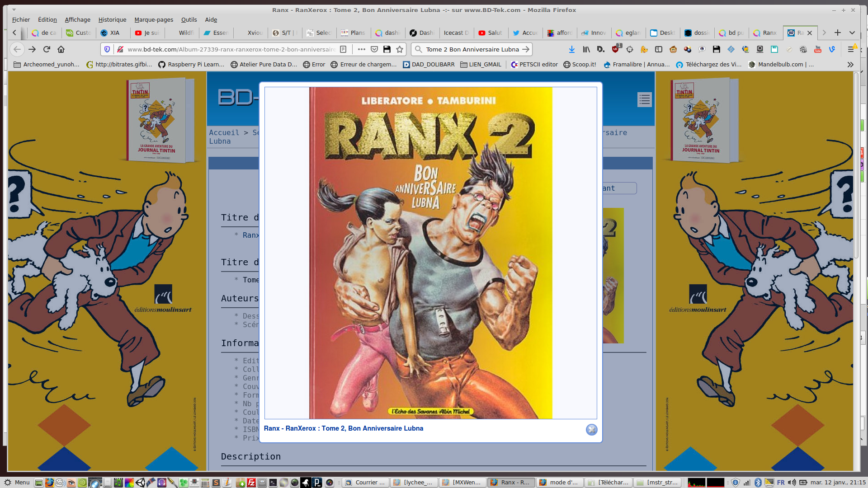Click the Ranx 2 cover image
The width and height of the screenshot is (868, 488).
[430, 253]
